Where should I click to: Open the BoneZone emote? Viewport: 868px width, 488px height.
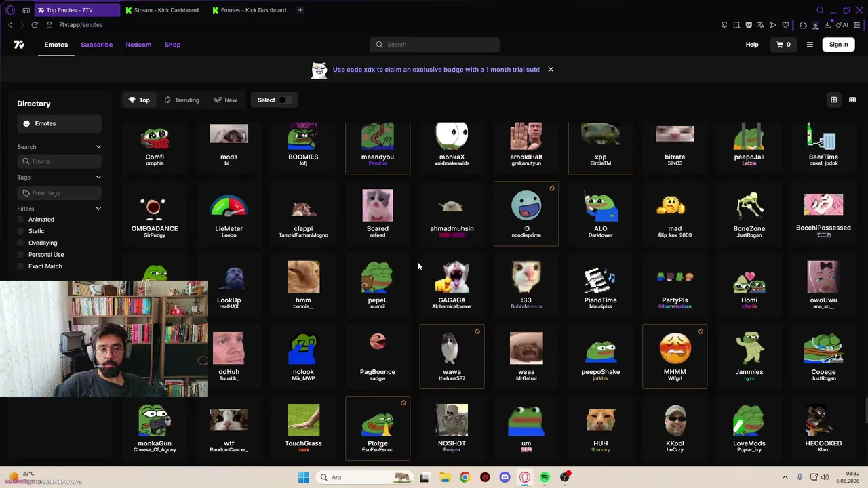(749, 213)
